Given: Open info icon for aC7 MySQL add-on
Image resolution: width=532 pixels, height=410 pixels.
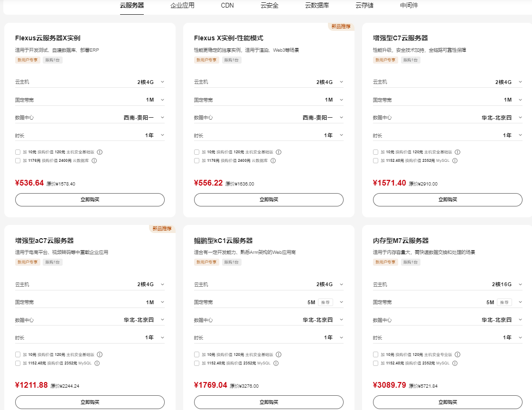Looking at the screenshot, I should pyautogui.click(x=97, y=363).
